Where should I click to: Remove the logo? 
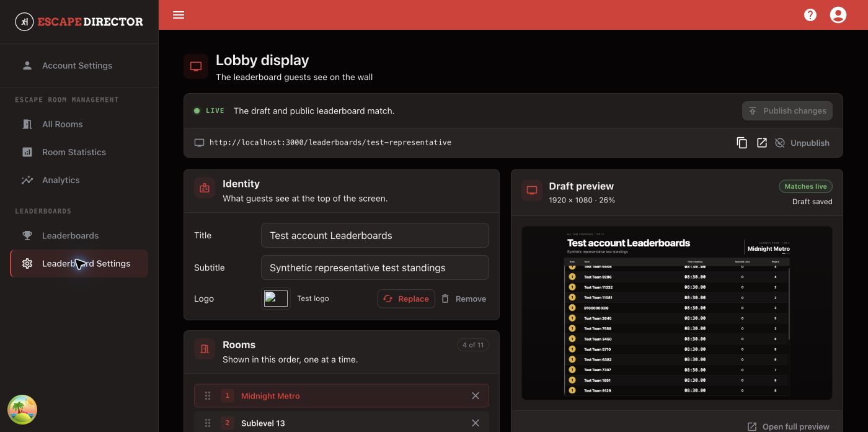click(x=464, y=299)
